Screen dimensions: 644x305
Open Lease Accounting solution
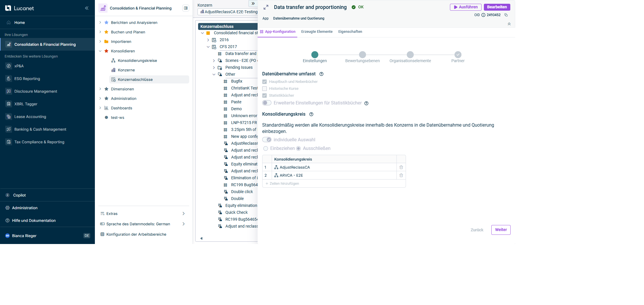coord(30,117)
